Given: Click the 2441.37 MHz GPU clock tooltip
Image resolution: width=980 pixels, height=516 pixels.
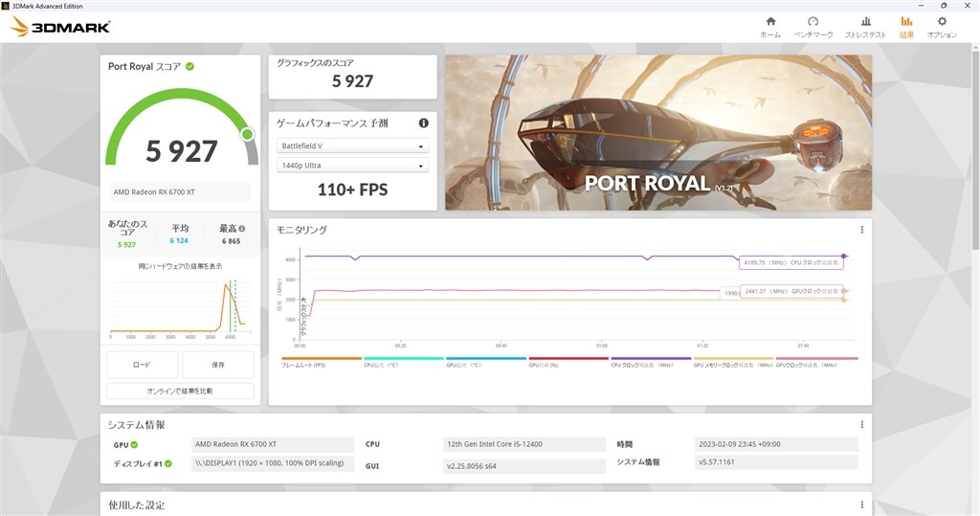Looking at the screenshot, I should click(x=791, y=291).
